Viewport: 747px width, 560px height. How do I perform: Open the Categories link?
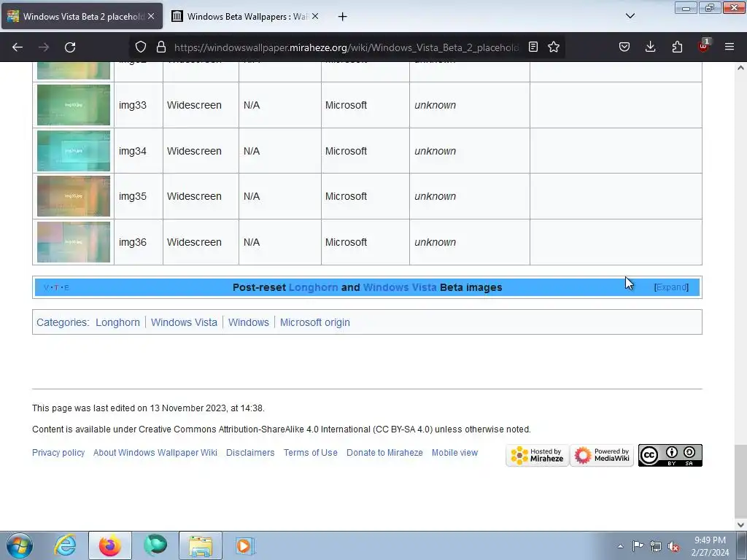pyautogui.click(x=62, y=322)
